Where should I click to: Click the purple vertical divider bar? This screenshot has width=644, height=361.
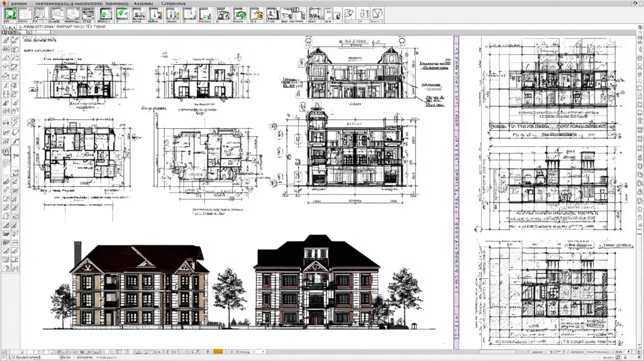[x=456, y=189]
